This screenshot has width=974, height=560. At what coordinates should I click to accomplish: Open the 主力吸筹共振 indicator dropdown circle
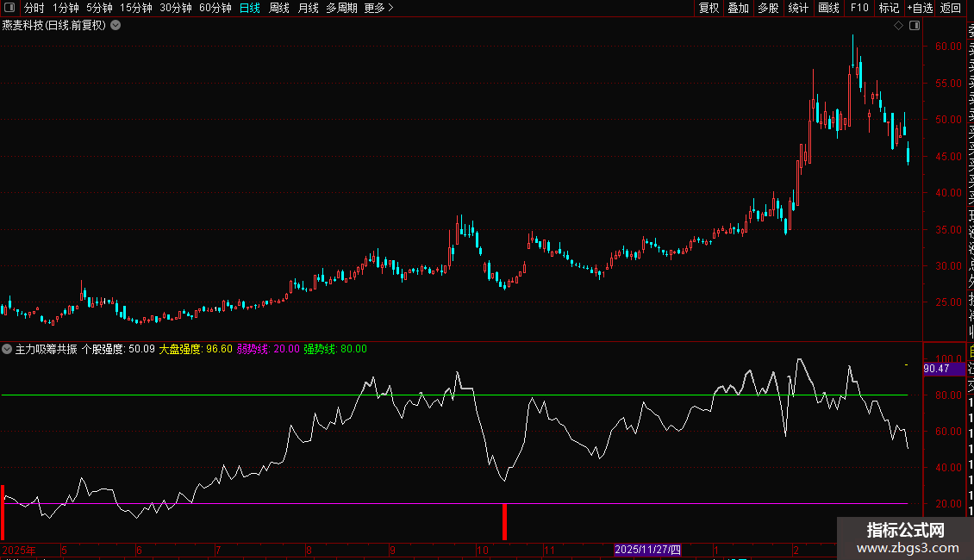pos(7,349)
